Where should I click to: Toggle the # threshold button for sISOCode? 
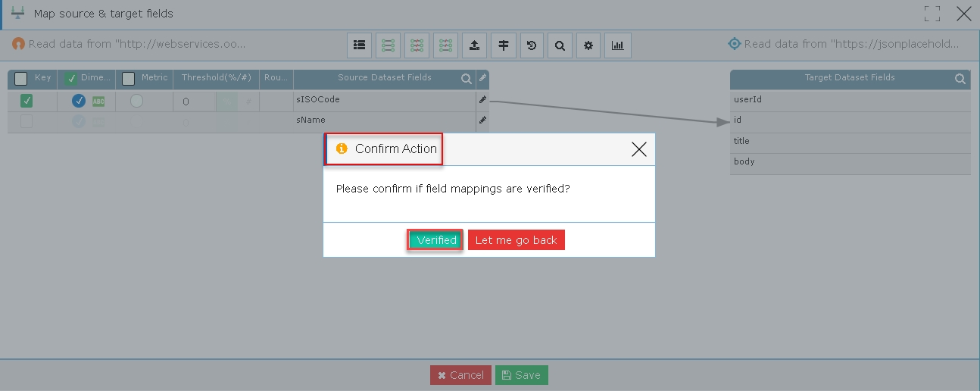[x=248, y=101]
